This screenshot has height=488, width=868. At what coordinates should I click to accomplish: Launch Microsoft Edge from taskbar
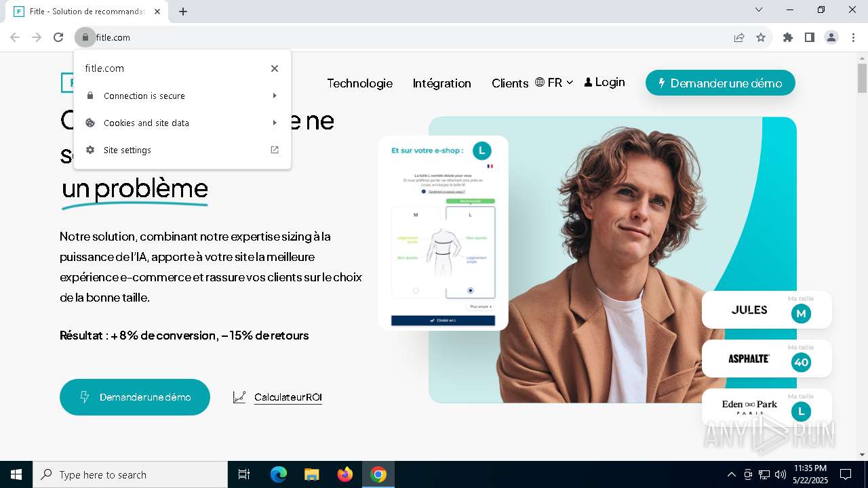coord(279,474)
